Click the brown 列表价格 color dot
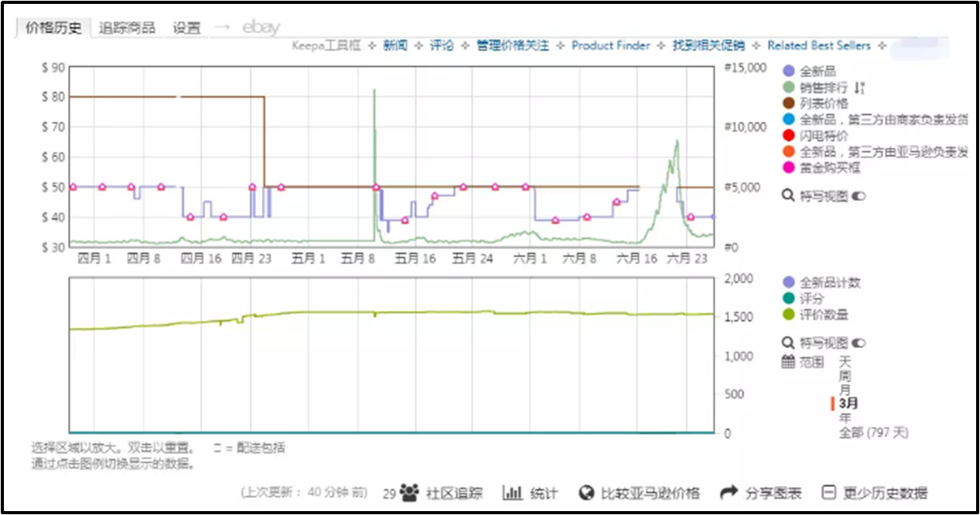 pos(787,103)
